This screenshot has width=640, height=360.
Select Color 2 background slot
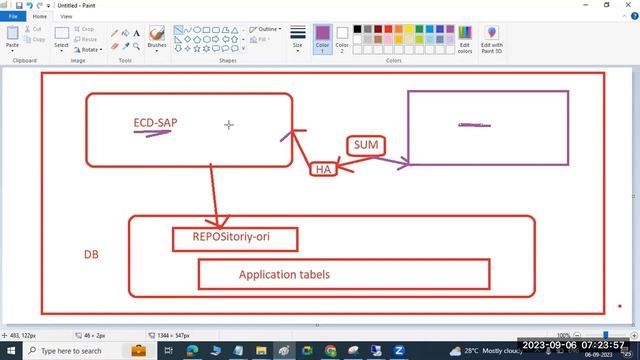tap(342, 39)
